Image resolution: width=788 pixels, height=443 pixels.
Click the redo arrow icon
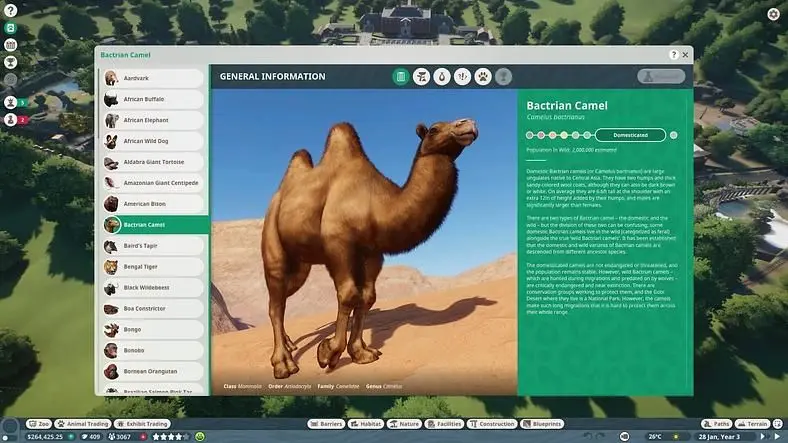click(600, 436)
